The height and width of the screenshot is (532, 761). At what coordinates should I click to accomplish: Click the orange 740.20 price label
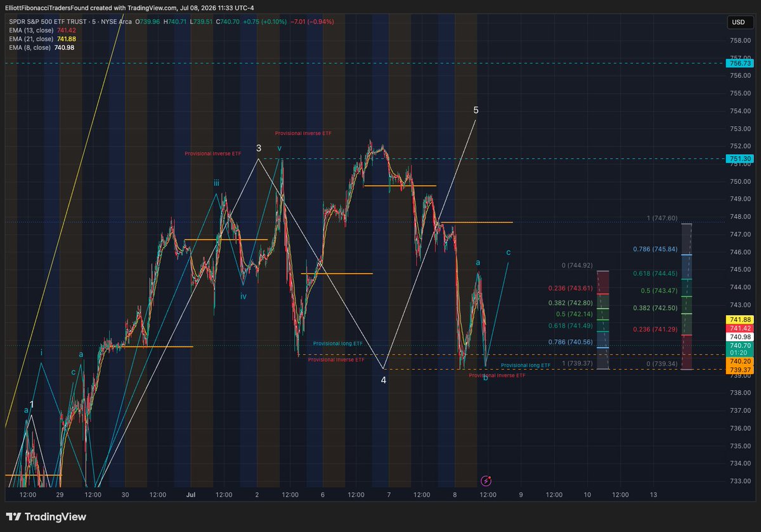741,361
